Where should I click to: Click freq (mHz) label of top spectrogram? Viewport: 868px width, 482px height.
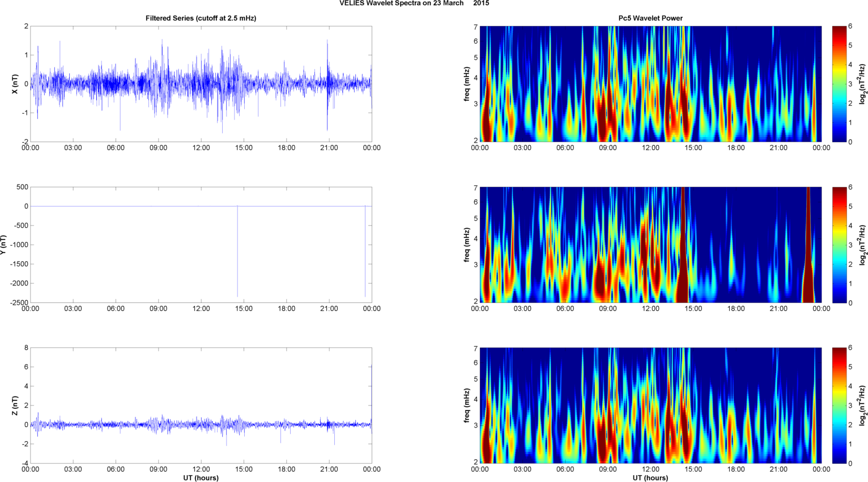[466, 84]
